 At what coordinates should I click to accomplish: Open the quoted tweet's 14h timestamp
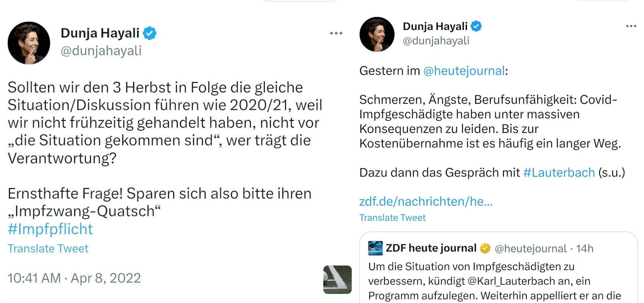[585, 248]
